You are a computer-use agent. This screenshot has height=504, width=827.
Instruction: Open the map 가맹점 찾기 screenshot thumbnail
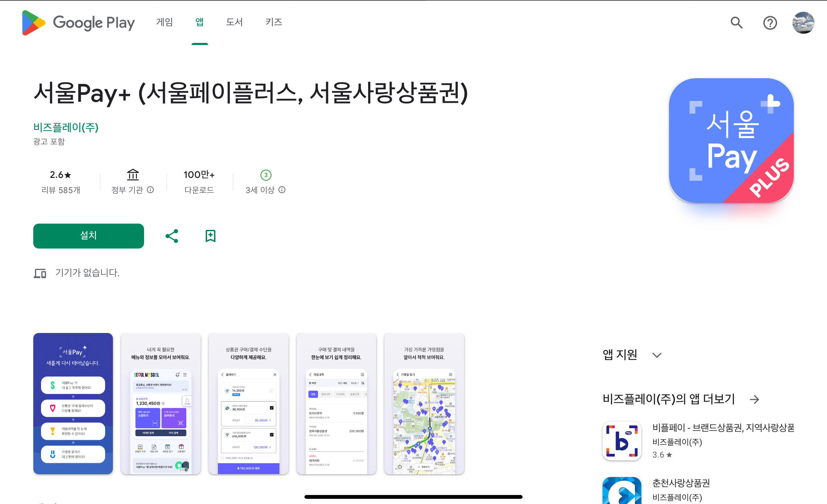pyautogui.click(x=424, y=404)
